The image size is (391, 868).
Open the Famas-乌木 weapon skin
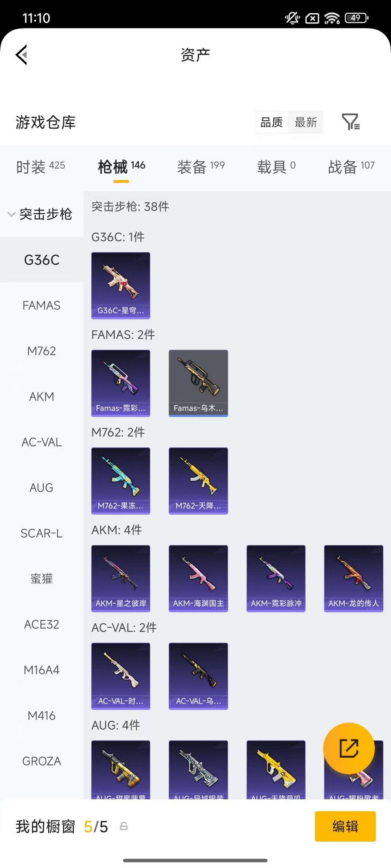[x=198, y=383]
